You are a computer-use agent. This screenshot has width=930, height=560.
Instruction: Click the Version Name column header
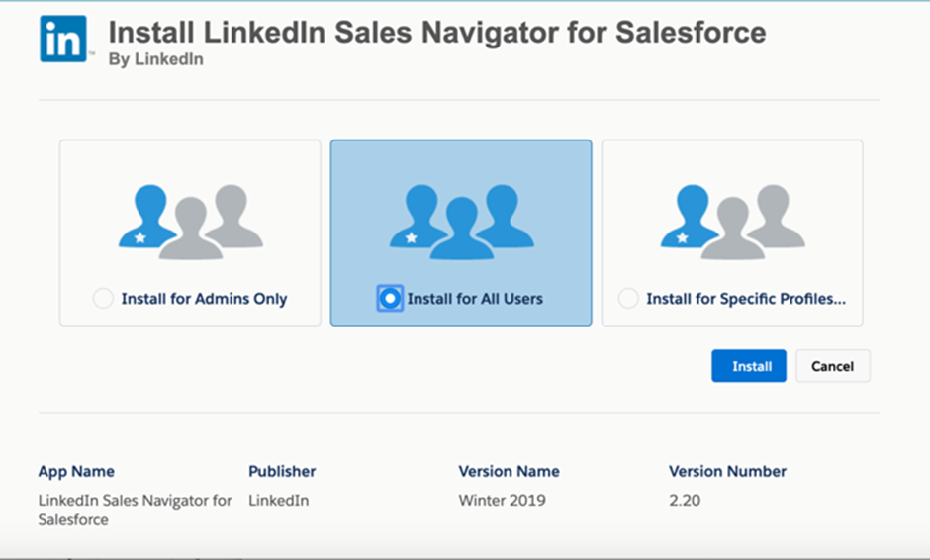pyautogui.click(x=509, y=471)
